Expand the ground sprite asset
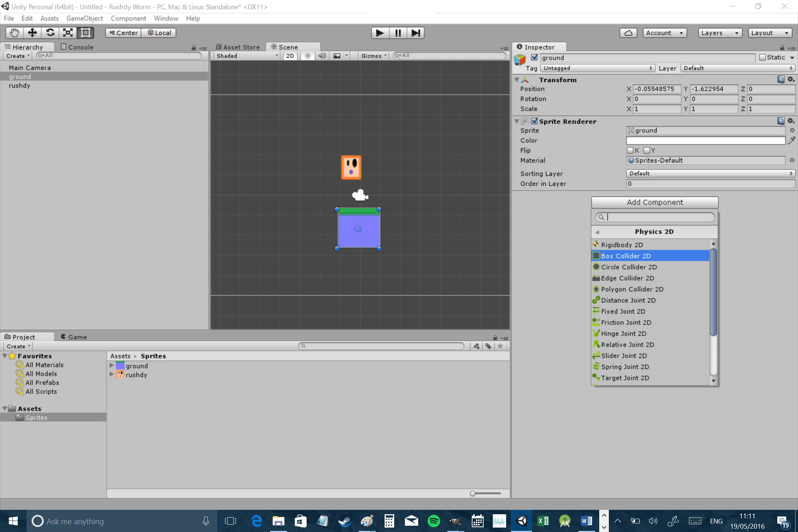The image size is (798, 532). (x=112, y=365)
